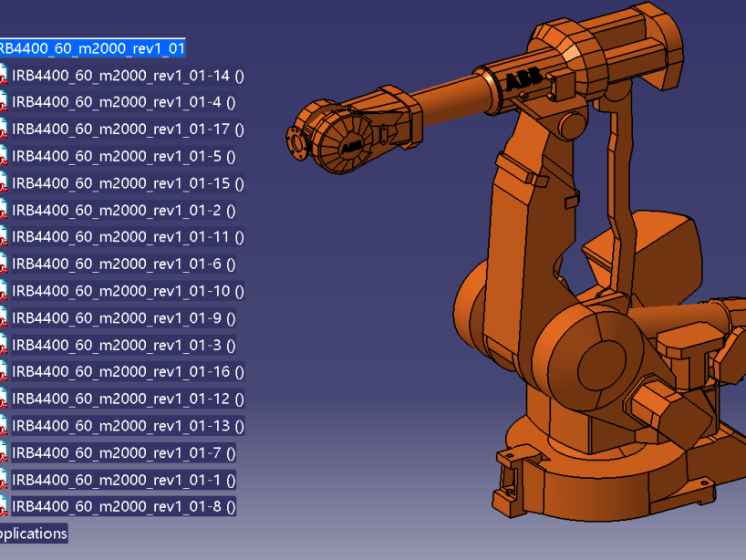746x560 pixels.
Task: Select IRB4400_60_m2000_rev1_01-5 in the tree
Action: pos(123,156)
